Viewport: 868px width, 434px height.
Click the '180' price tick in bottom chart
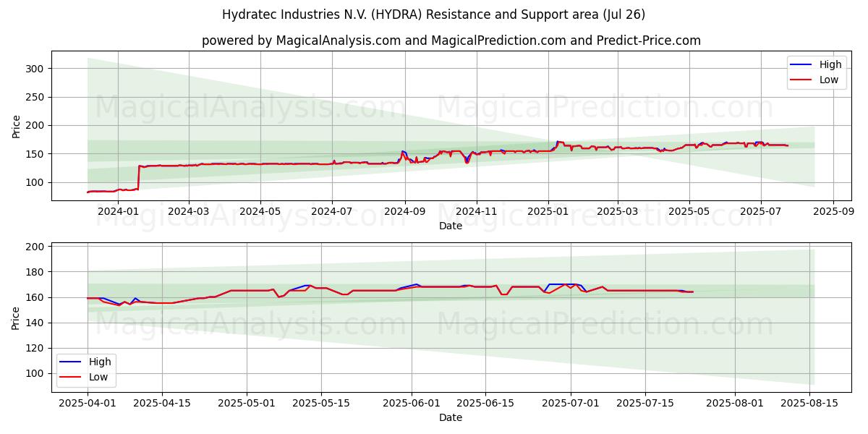point(36,272)
